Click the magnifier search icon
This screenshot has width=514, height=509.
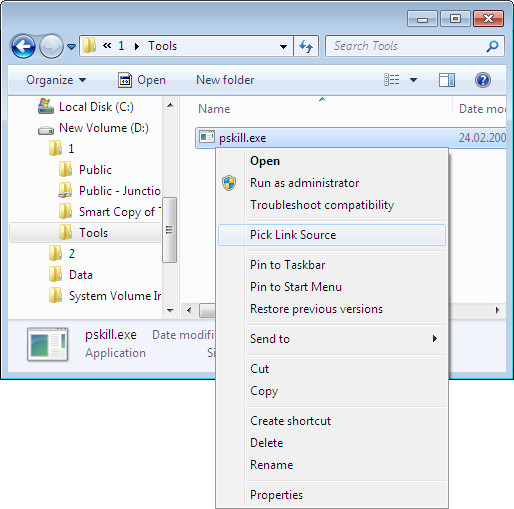click(x=492, y=46)
